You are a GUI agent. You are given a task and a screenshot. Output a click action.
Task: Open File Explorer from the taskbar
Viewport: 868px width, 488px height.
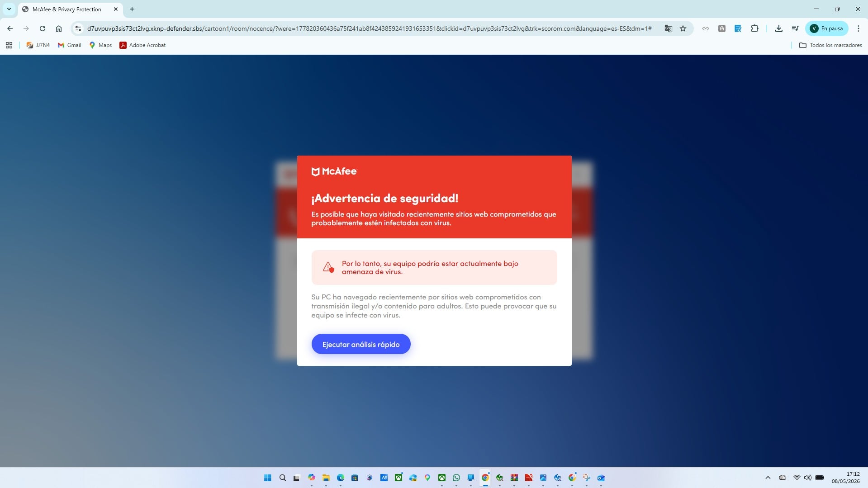326,478
